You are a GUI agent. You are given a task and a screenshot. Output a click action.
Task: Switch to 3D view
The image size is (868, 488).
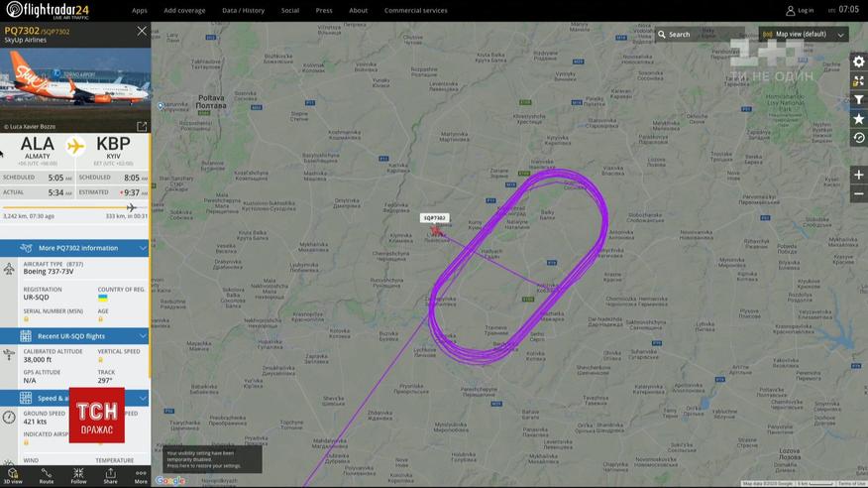click(13, 476)
